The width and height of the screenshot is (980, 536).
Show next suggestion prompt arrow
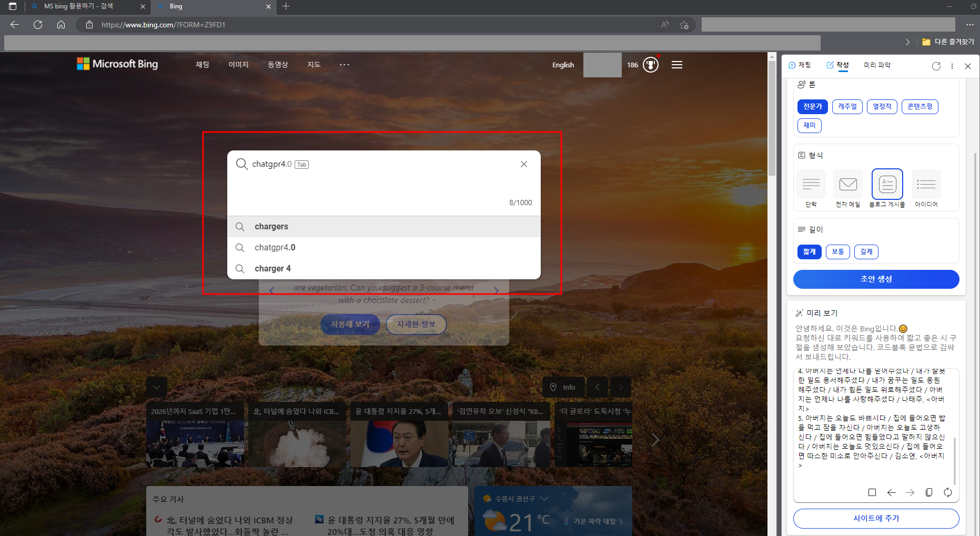tap(496, 290)
